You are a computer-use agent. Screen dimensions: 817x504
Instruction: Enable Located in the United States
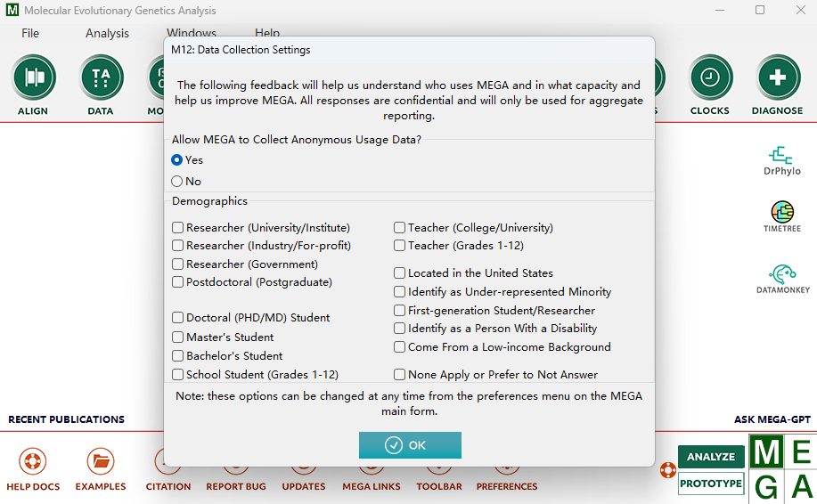click(400, 273)
